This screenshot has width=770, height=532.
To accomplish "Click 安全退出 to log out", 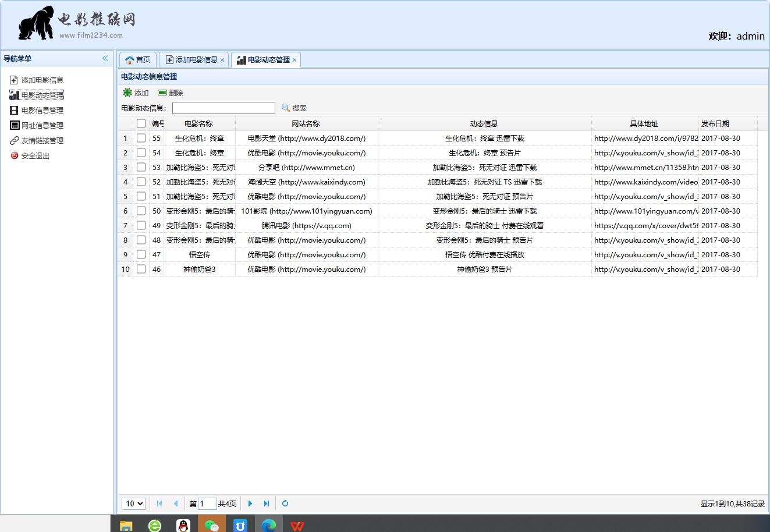I will [30, 156].
